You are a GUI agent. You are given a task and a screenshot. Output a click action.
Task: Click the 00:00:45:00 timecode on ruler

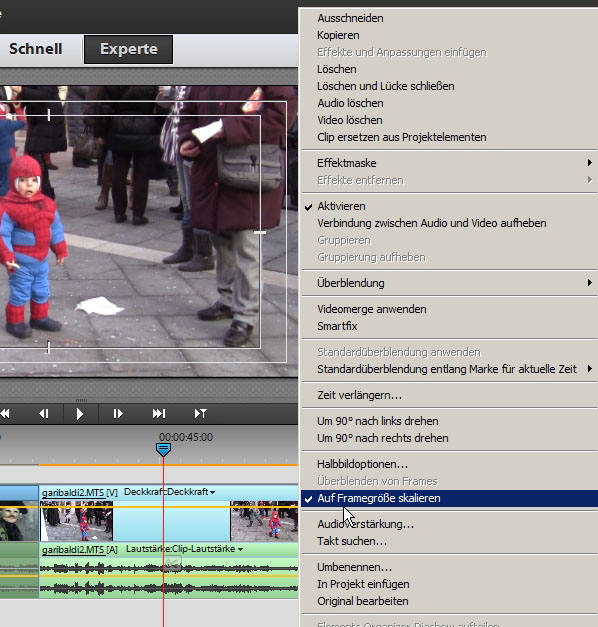click(186, 437)
